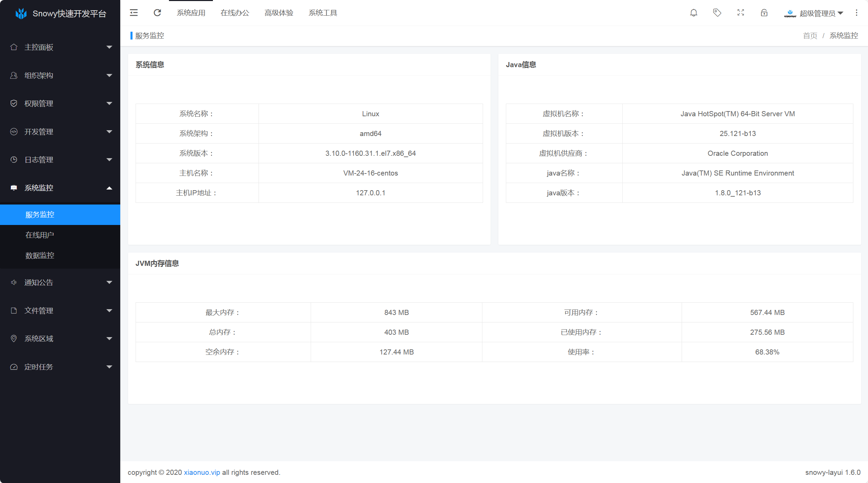Collapse the 系统监控 sidebar menu
Screen dimensions: 868x483
60,188
